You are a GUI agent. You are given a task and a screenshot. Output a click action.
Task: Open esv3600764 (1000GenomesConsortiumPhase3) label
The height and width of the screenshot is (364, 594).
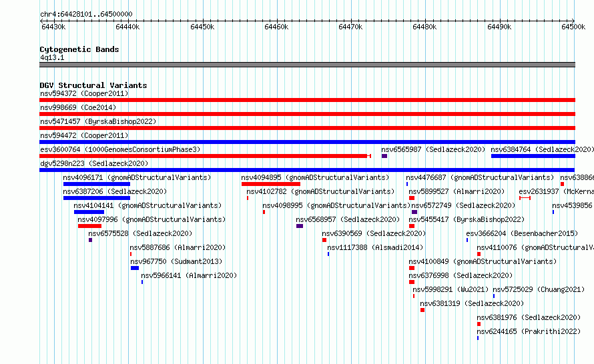click(120, 149)
